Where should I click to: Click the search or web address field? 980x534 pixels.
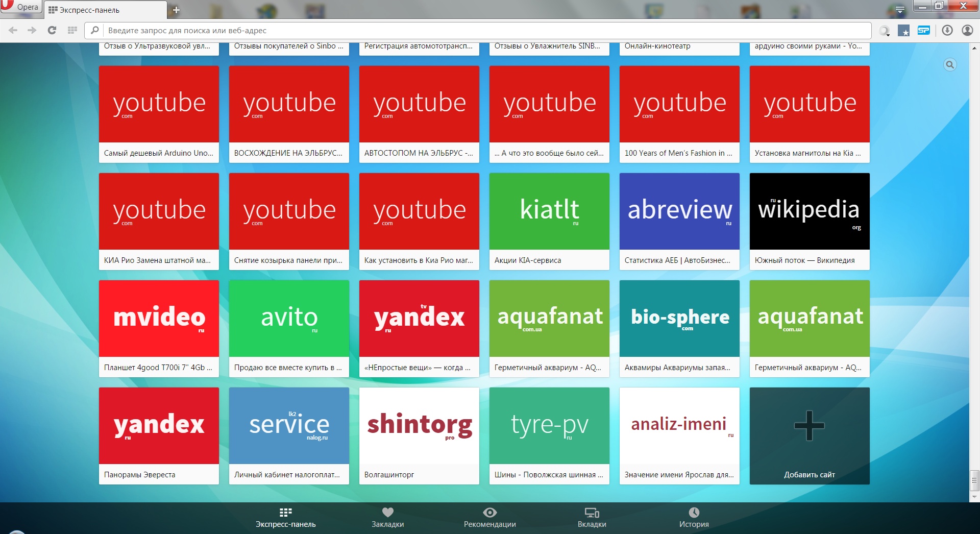485,31
